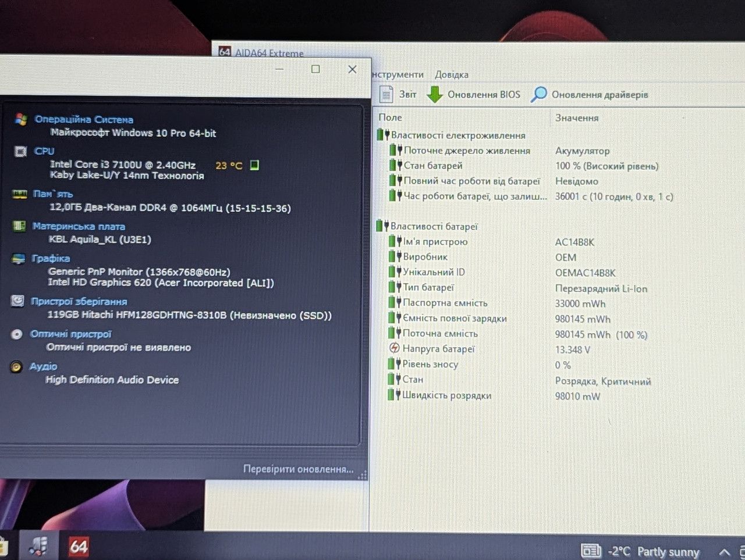
Task: Click the CPU chip icon in Speccy
Action: coord(20,151)
